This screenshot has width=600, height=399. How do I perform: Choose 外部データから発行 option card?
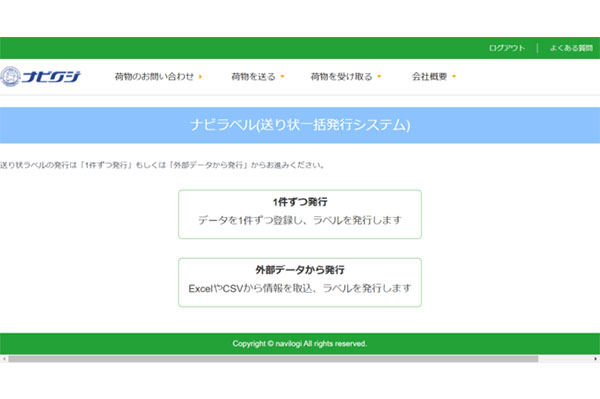(300, 282)
